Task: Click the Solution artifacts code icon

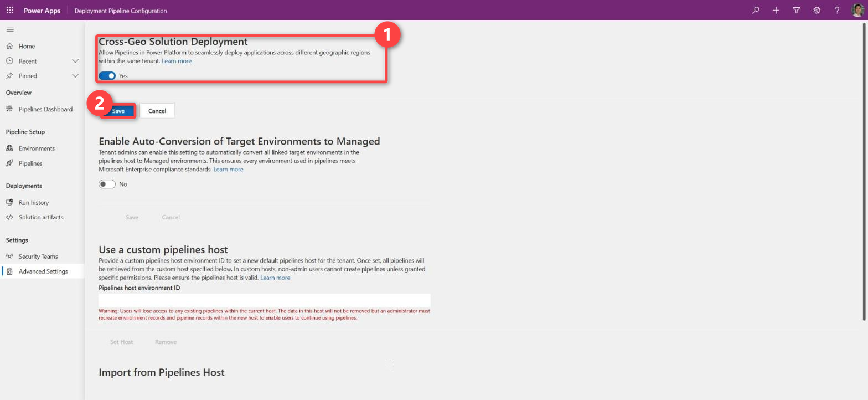Action: click(9, 217)
